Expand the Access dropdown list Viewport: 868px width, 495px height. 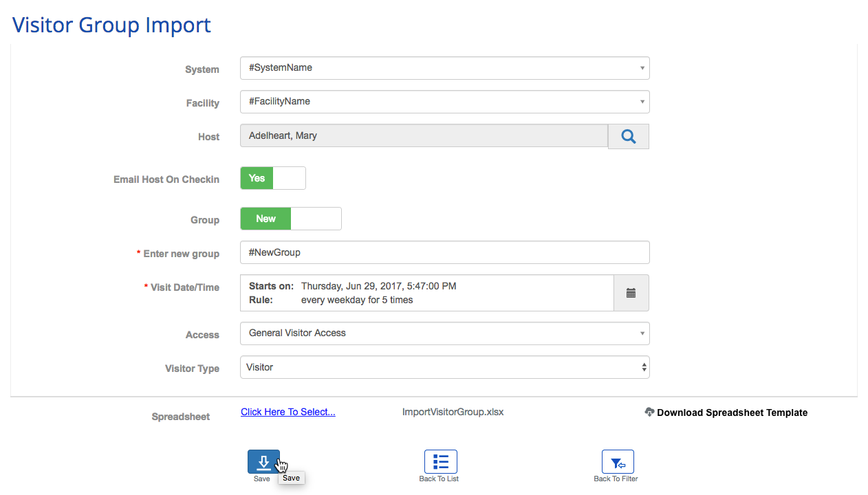(x=444, y=333)
